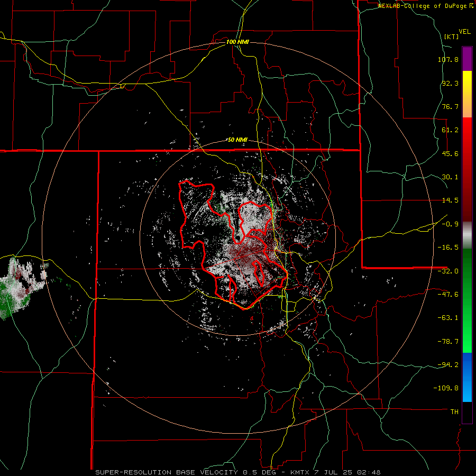Click the 61.2 velocity scale value
The width and height of the screenshot is (476, 476).
click(x=450, y=130)
